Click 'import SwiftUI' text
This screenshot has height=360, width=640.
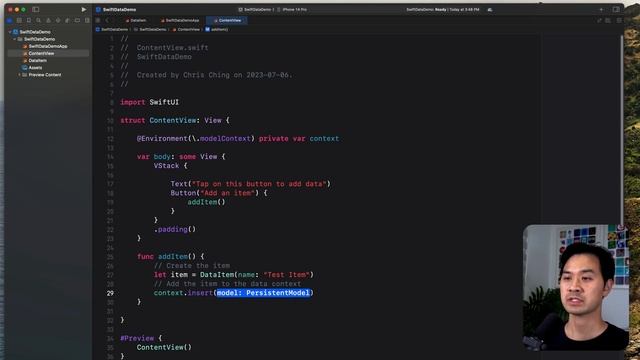pyautogui.click(x=149, y=102)
